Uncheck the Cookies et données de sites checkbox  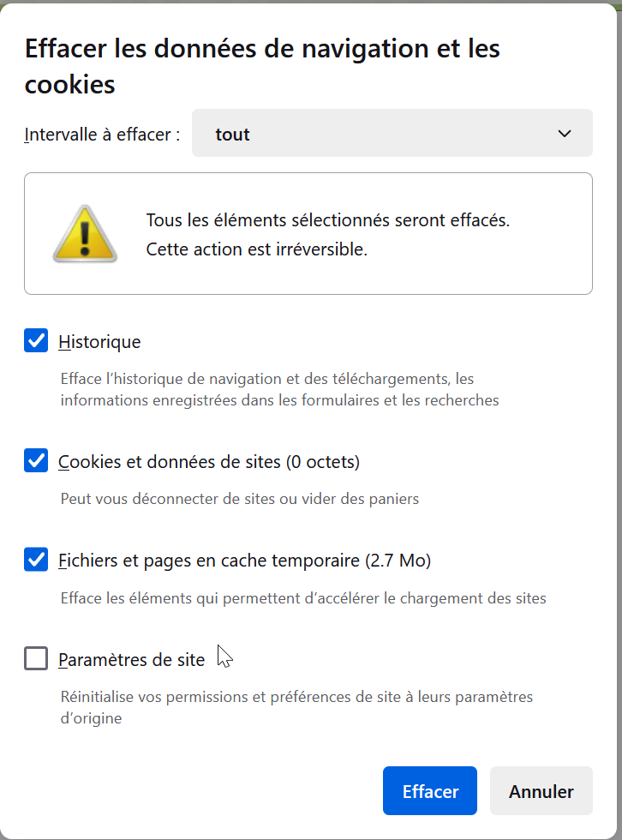point(36,461)
